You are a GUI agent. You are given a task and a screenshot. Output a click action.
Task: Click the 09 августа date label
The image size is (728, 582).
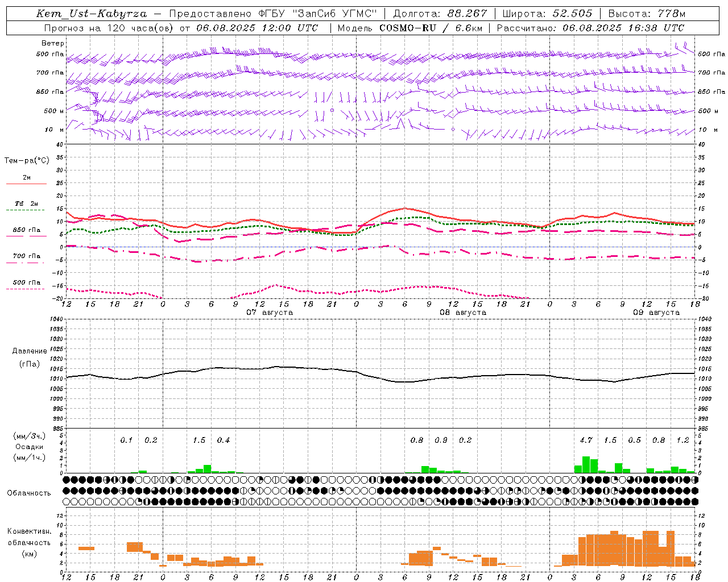[x=656, y=313]
